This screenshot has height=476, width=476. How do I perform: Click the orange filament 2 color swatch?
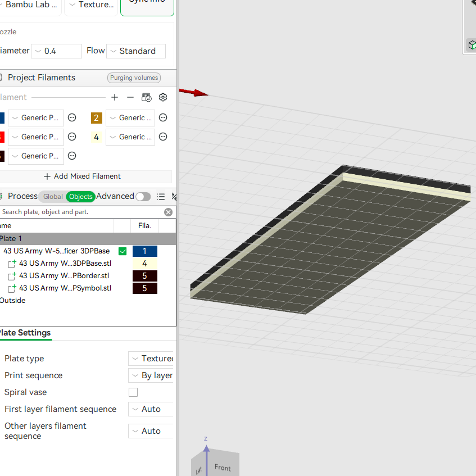[97, 118]
